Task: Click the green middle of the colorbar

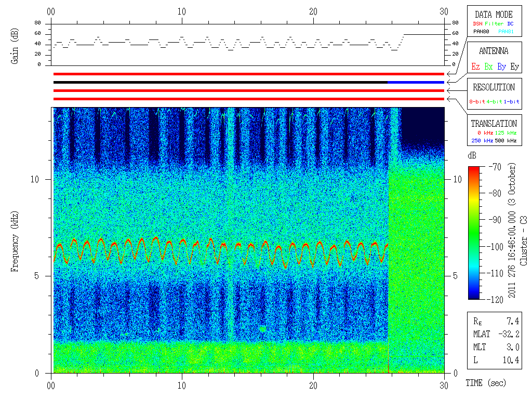Action: tap(474, 234)
